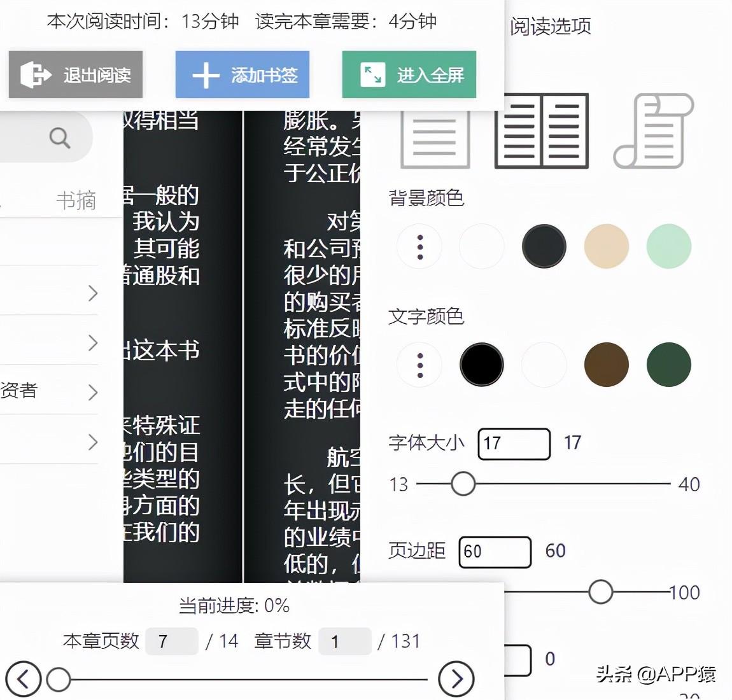This screenshot has height=700, width=732.
Task: Set text color to brown
Action: (606, 365)
